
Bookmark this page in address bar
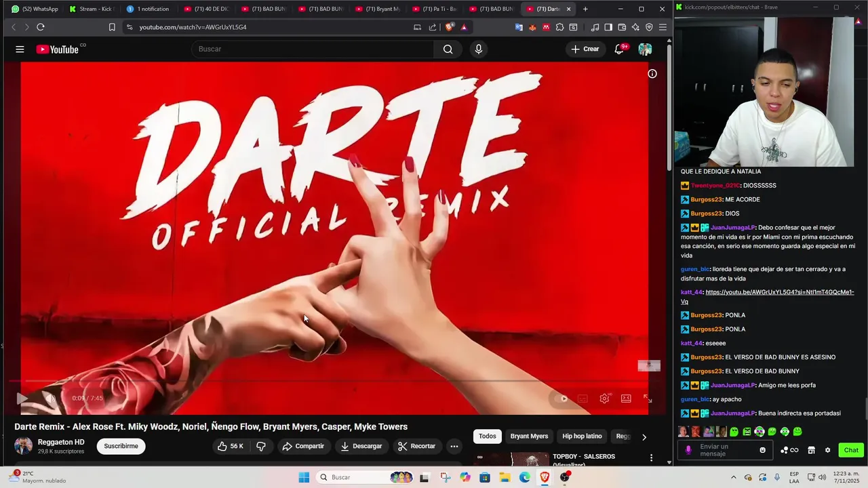pos(112,27)
